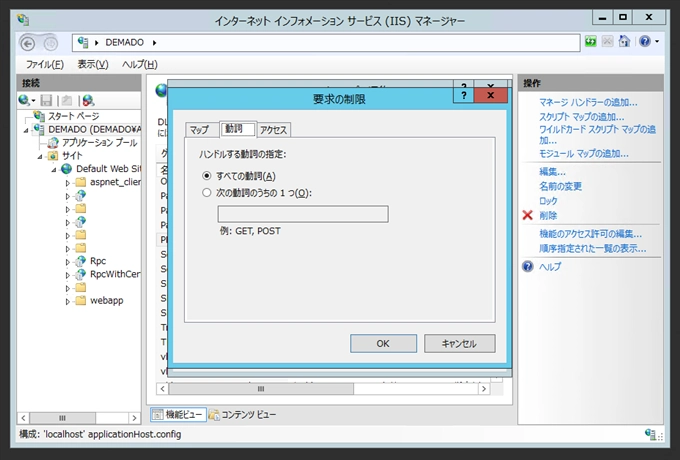Viewport: 680px width, 460px height.
Task: Click モジュール マップの追加... link
Action: tap(584, 154)
